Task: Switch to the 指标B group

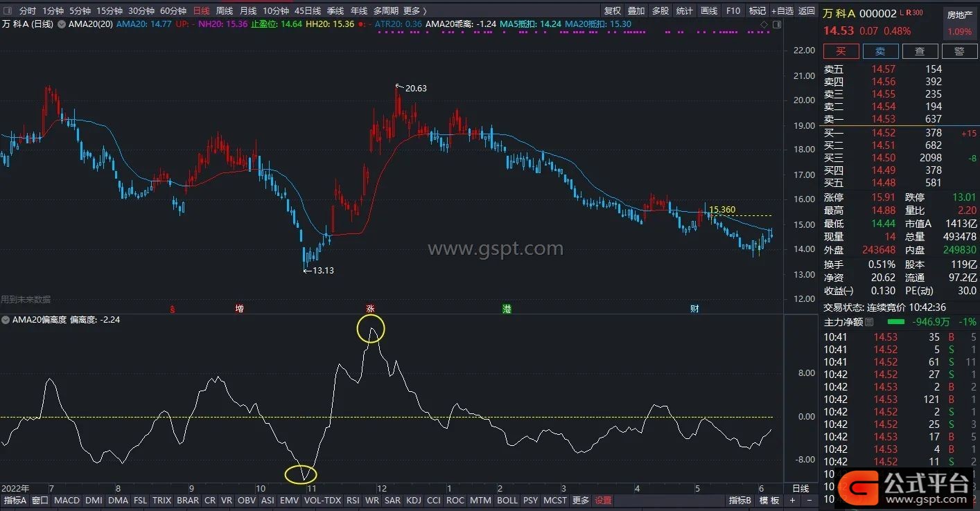Action: (x=740, y=500)
